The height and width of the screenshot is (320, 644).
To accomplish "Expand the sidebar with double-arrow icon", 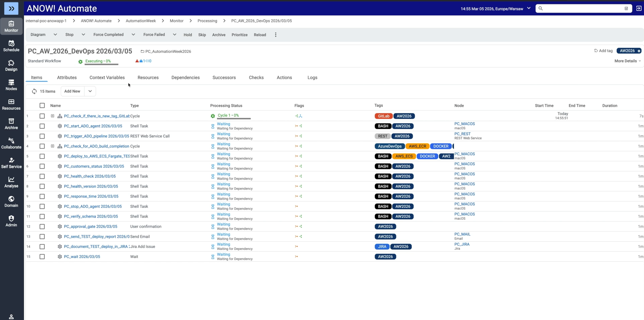I will [11, 8].
